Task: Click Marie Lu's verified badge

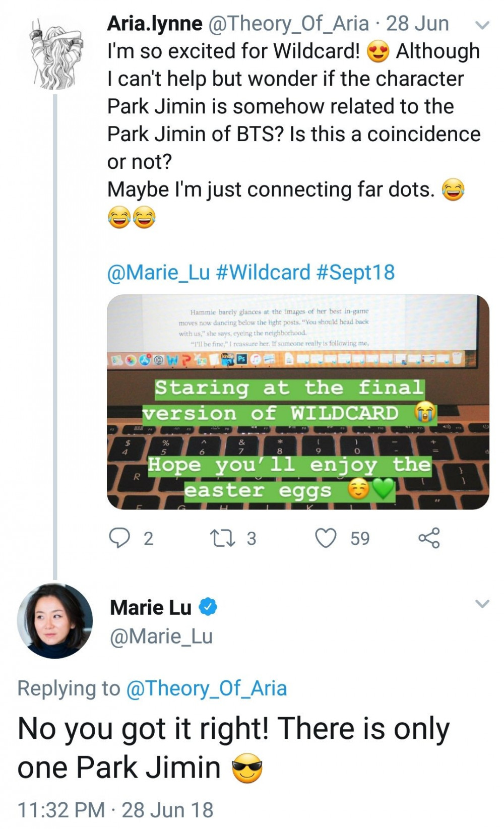Action: point(208,607)
